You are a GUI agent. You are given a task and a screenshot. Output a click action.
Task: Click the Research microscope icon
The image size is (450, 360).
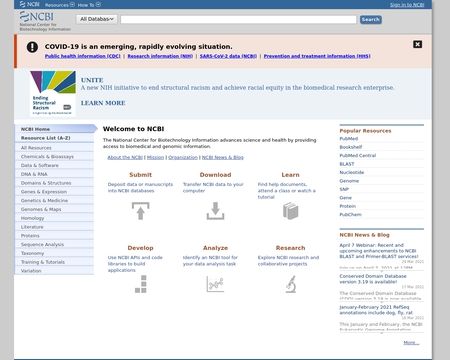291,284
